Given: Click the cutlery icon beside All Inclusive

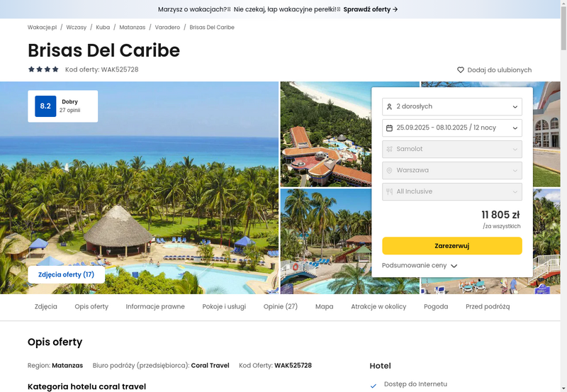Looking at the screenshot, I should tap(389, 191).
